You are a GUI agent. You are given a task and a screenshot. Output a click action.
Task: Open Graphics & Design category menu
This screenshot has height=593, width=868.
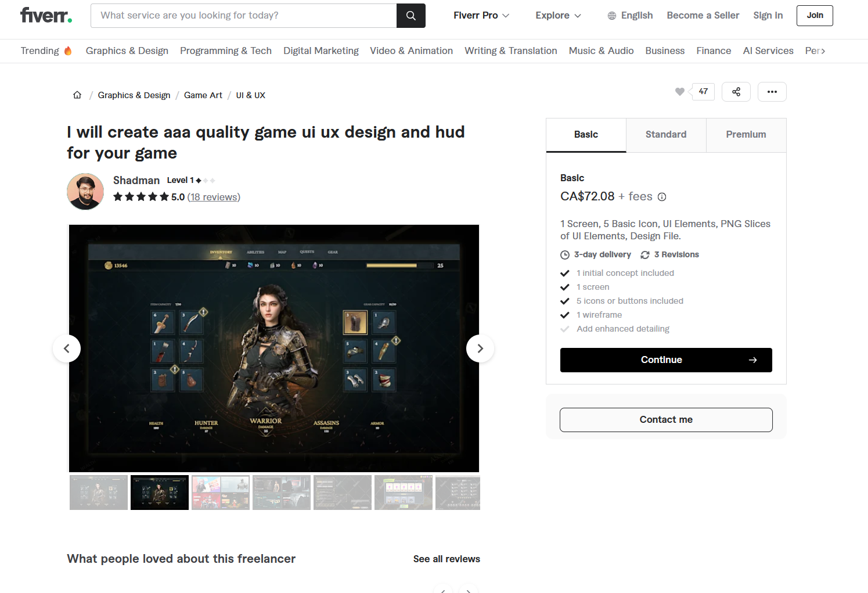point(127,51)
